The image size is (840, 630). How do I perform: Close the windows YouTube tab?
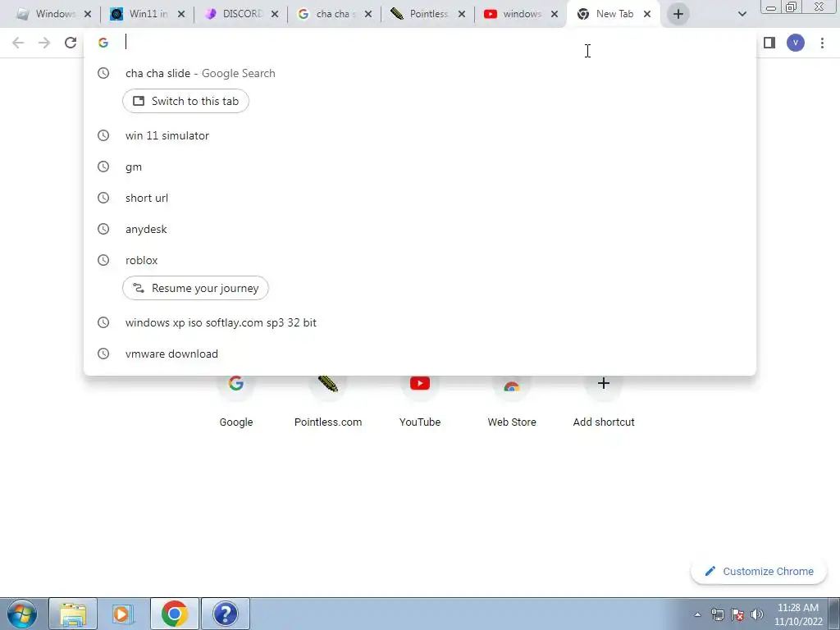(x=555, y=14)
